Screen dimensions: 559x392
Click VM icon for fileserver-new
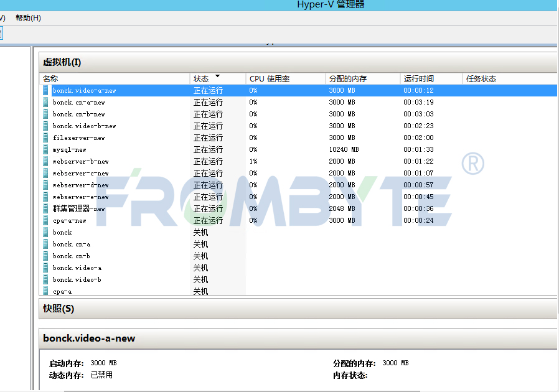click(x=45, y=138)
